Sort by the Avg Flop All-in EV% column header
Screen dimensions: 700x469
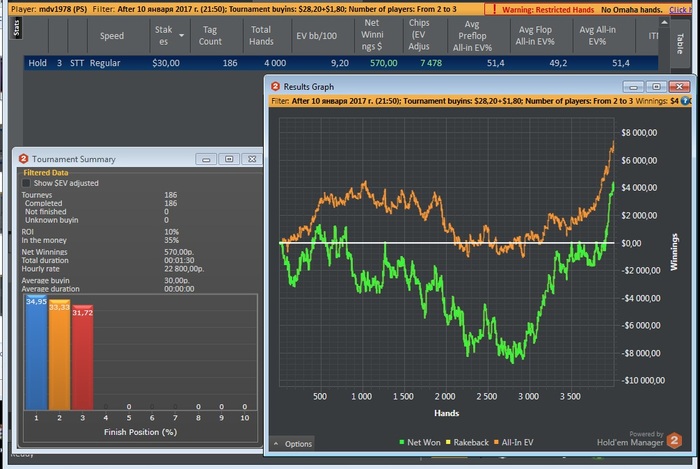click(x=535, y=36)
